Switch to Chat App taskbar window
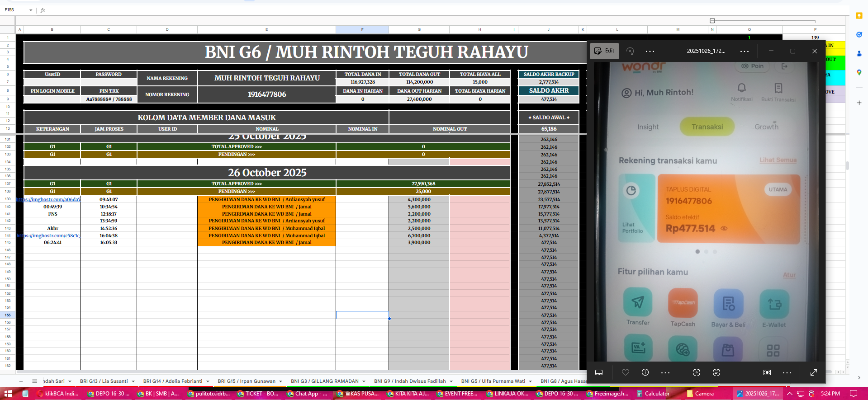This screenshot has width=868, height=400. click(x=307, y=394)
